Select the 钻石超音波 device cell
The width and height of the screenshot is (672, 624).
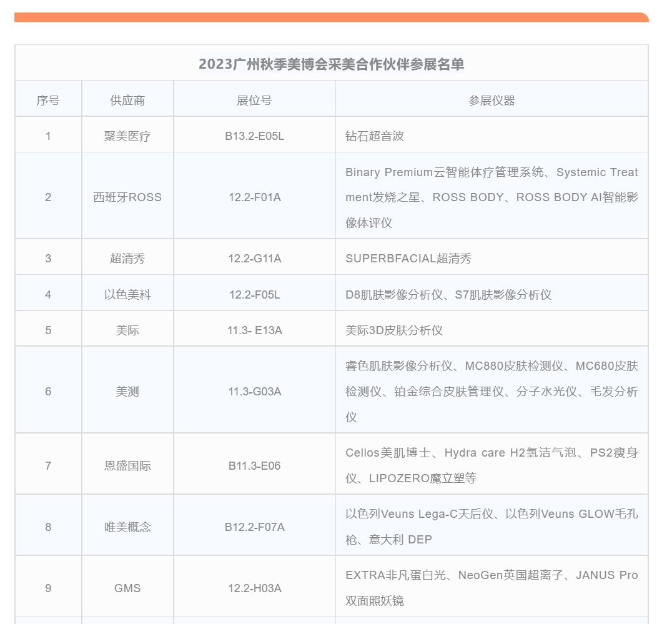point(375,136)
